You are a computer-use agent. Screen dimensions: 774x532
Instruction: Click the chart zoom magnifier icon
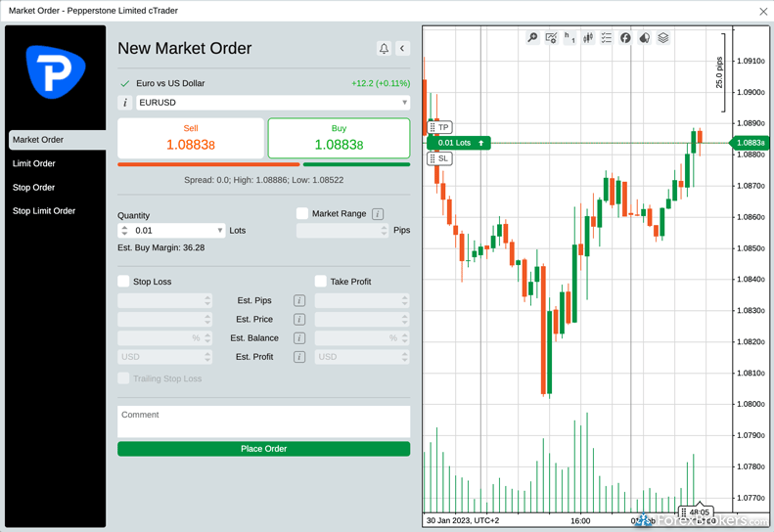click(532, 38)
